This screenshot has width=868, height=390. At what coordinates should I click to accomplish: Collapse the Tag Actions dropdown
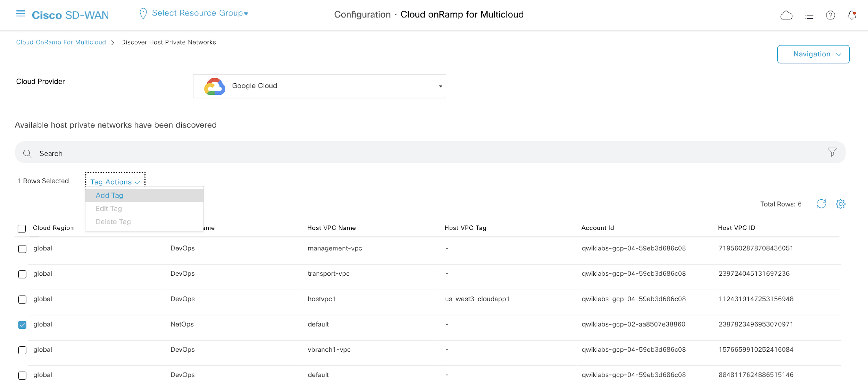point(115,182)
